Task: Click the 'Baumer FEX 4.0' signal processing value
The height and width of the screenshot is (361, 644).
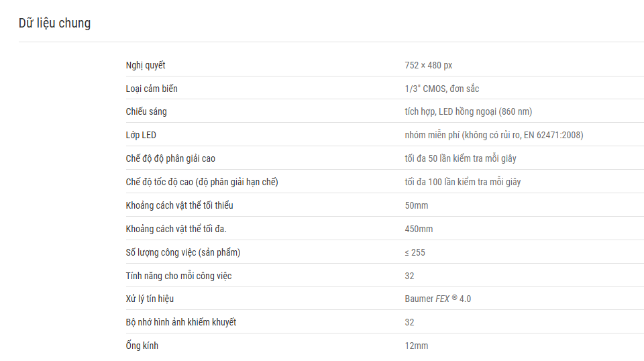Action: [x=438, y=299]
